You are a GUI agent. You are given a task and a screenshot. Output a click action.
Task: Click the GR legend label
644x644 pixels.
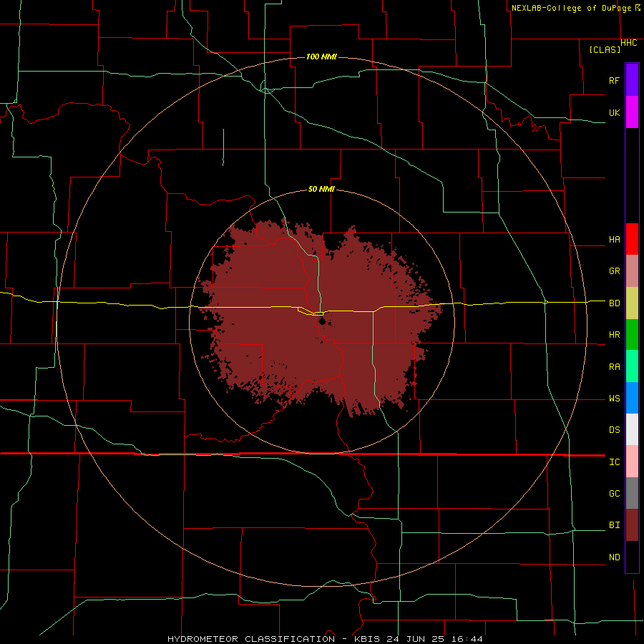(x=614, y=271)
